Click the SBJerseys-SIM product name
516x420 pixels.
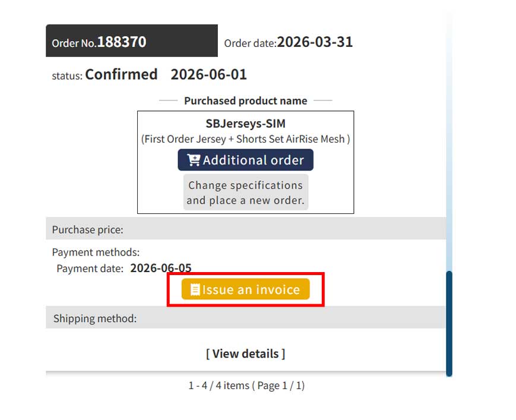245,124
